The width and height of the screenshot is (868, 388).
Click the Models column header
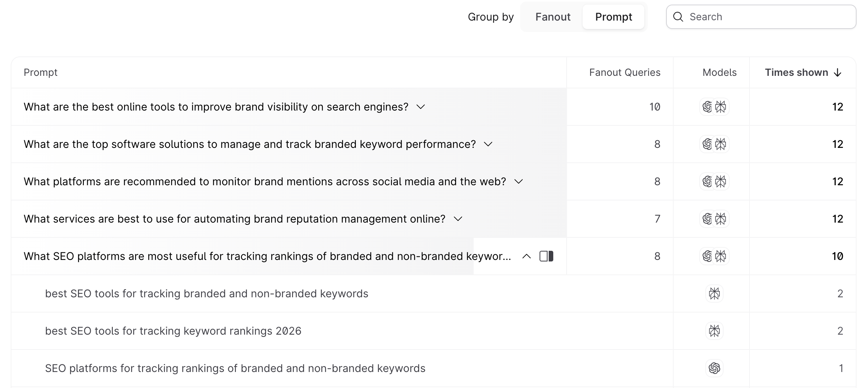[x=719, y=72]
